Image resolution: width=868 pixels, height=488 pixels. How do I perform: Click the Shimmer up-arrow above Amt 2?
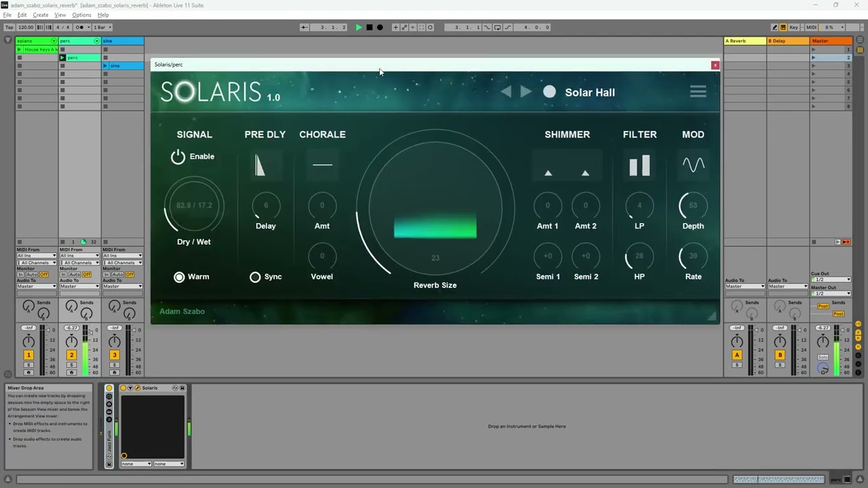585,173
